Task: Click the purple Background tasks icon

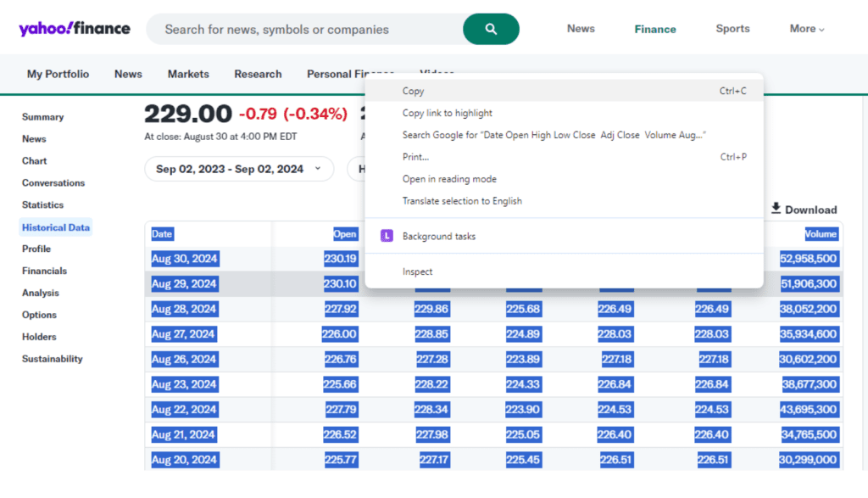Action: point(387,236)
